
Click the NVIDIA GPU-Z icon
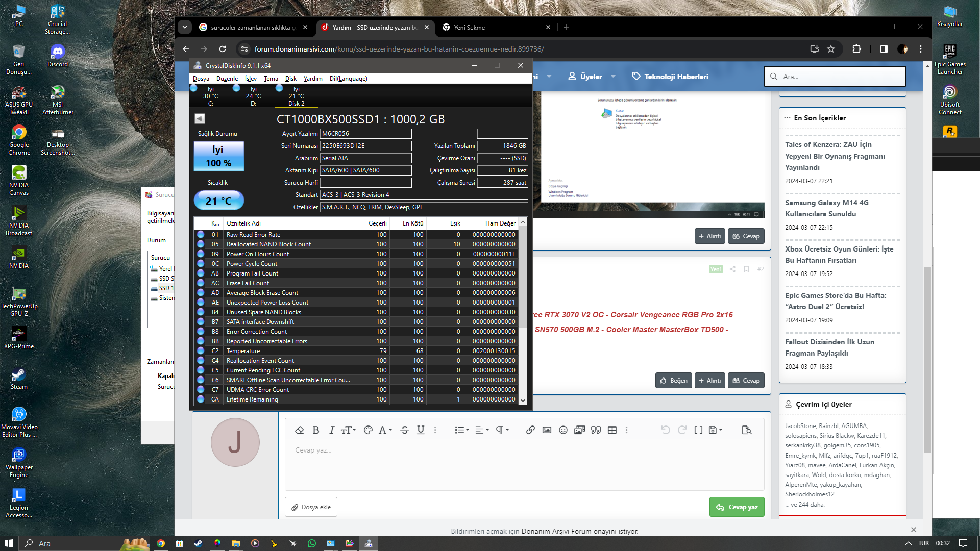click(x=18, y=300)
